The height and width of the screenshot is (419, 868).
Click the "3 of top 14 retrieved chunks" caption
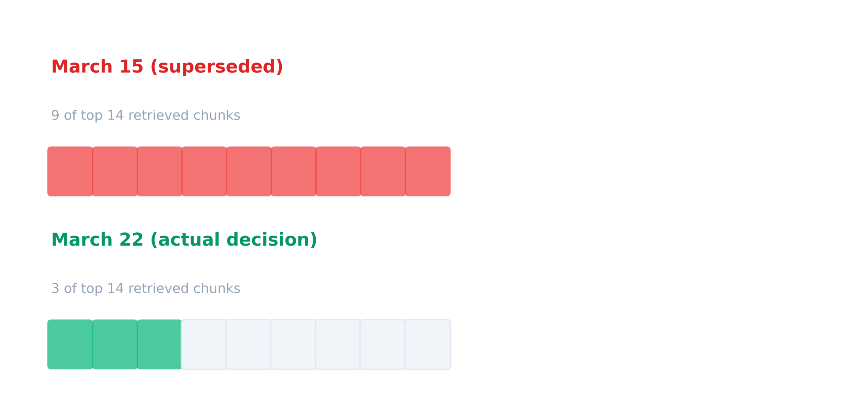pyautogui.click(x=145, y=289)
